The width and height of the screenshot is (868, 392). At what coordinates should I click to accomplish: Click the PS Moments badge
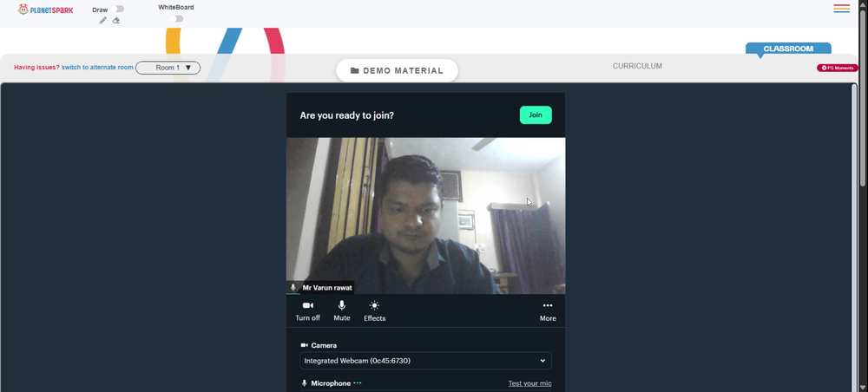point(837,68)
